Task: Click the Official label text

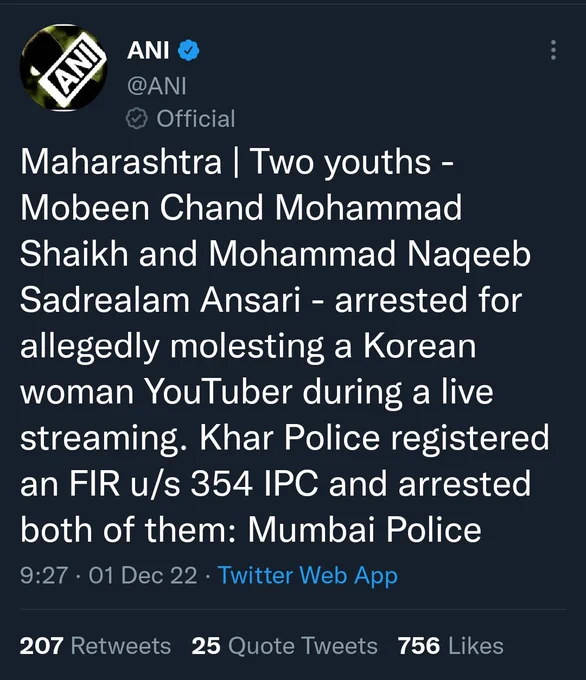Action: click(196, 119)
